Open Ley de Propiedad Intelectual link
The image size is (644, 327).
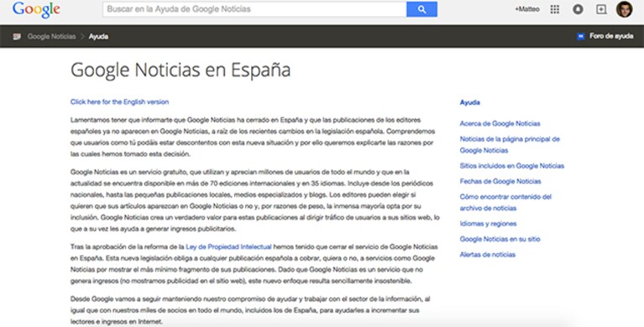[228, 247]
